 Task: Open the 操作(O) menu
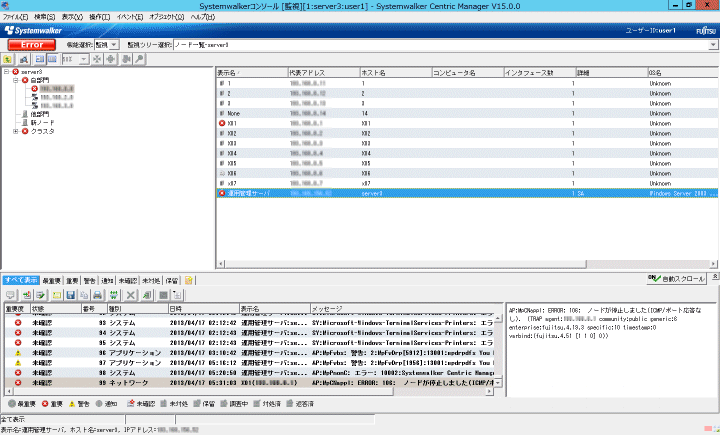(100, 17)
